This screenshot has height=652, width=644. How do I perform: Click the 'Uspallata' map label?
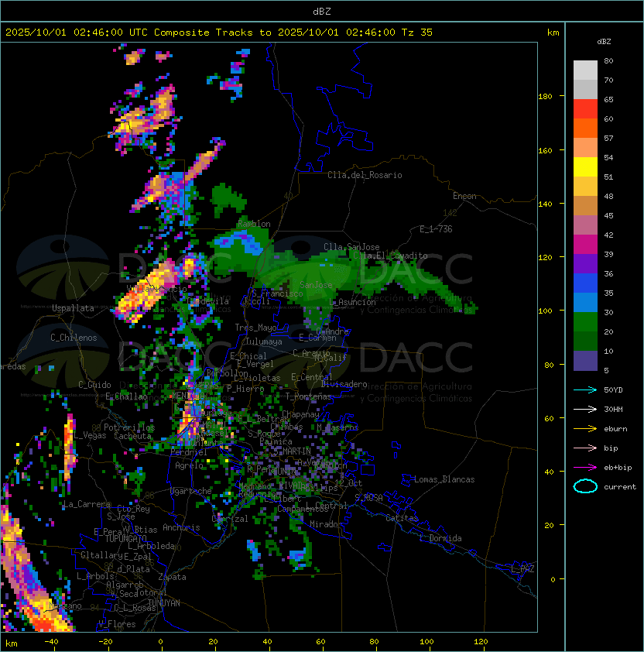pos(73,308)
